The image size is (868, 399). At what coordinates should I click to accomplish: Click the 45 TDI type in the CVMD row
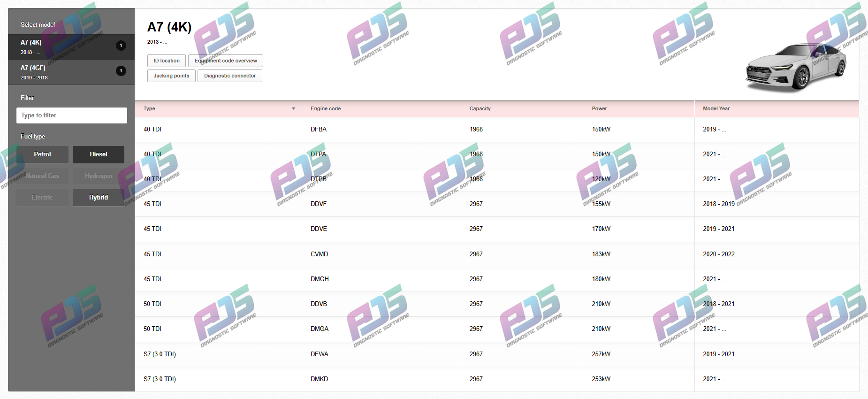(152, 254)
